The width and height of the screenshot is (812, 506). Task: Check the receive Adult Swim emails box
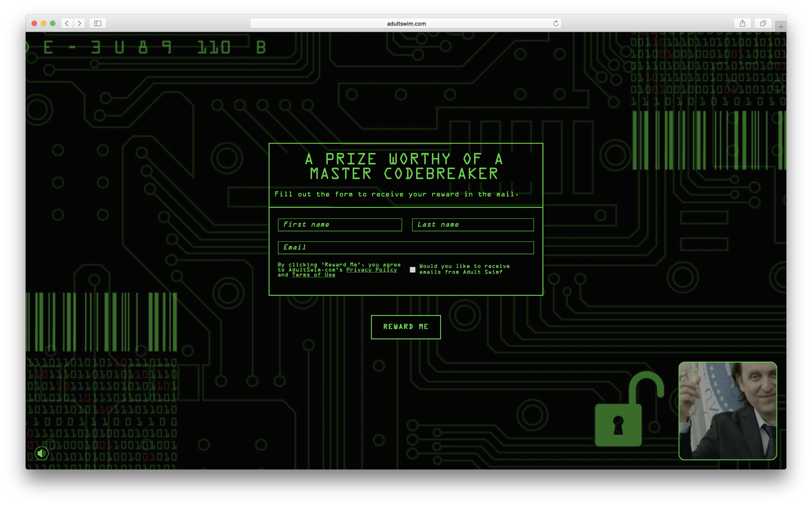point(413,270)
